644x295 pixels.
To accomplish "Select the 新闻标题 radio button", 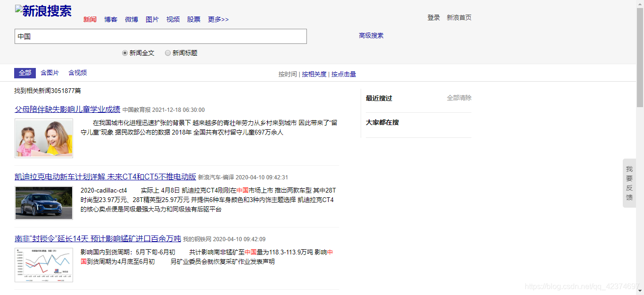I will [x=168, y=53].
